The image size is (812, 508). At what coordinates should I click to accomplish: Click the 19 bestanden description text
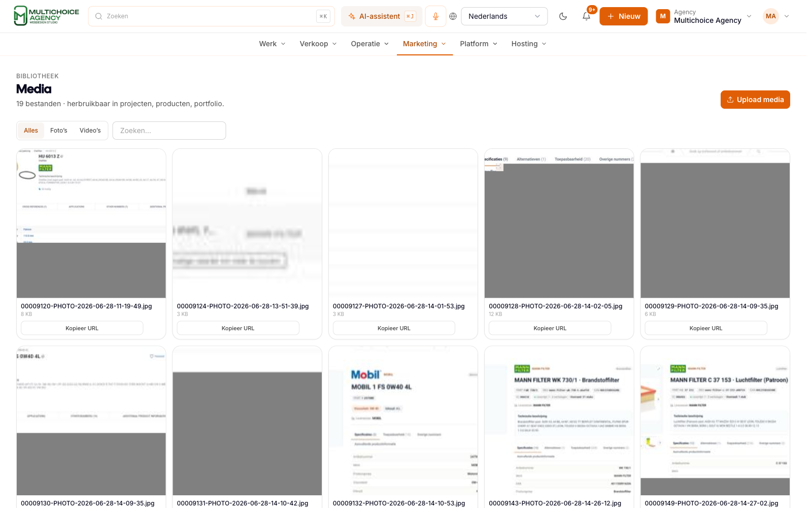pos(120,104)
